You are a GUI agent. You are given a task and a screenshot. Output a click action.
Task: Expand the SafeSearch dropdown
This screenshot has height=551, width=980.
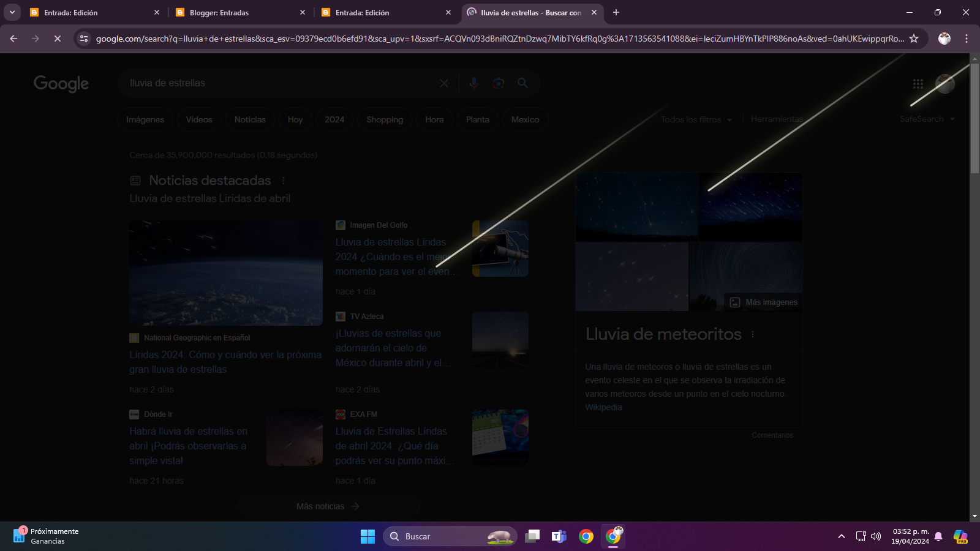point(927,119)
